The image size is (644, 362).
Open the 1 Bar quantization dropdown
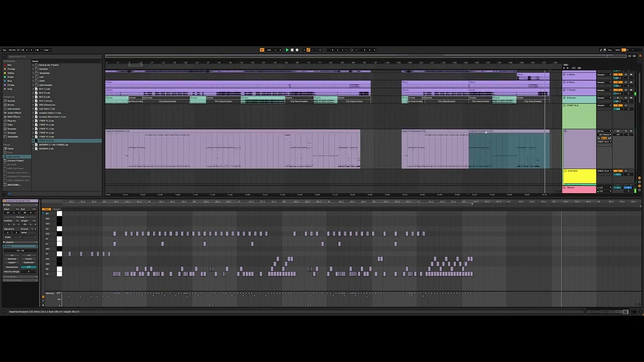(47, 50)
